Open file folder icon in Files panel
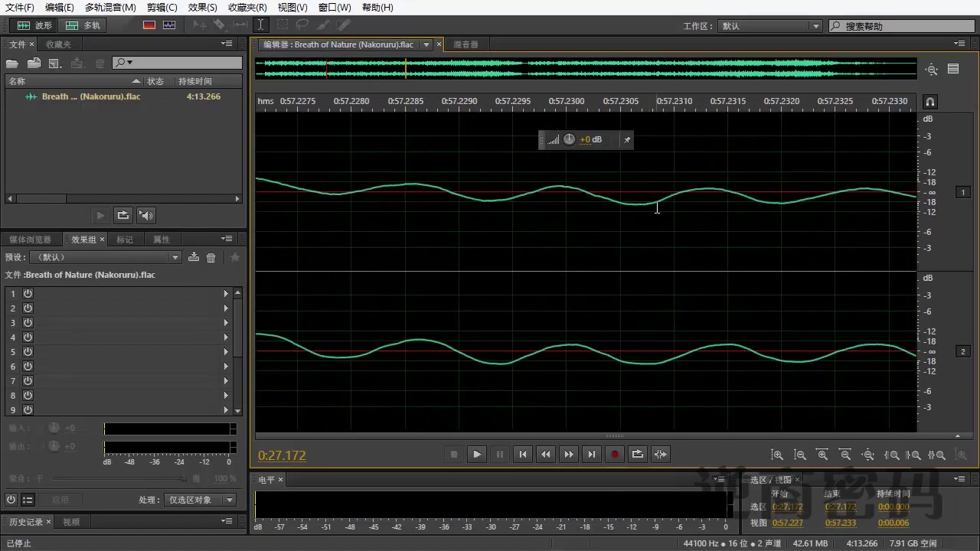The image size is (980, 551). click(x=12, y=64)
